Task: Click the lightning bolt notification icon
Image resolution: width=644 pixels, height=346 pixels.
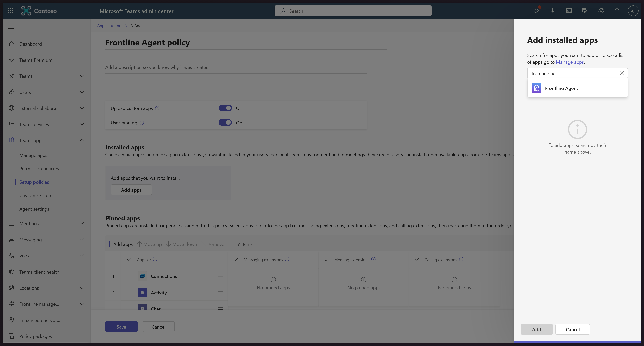Action: 536,11
